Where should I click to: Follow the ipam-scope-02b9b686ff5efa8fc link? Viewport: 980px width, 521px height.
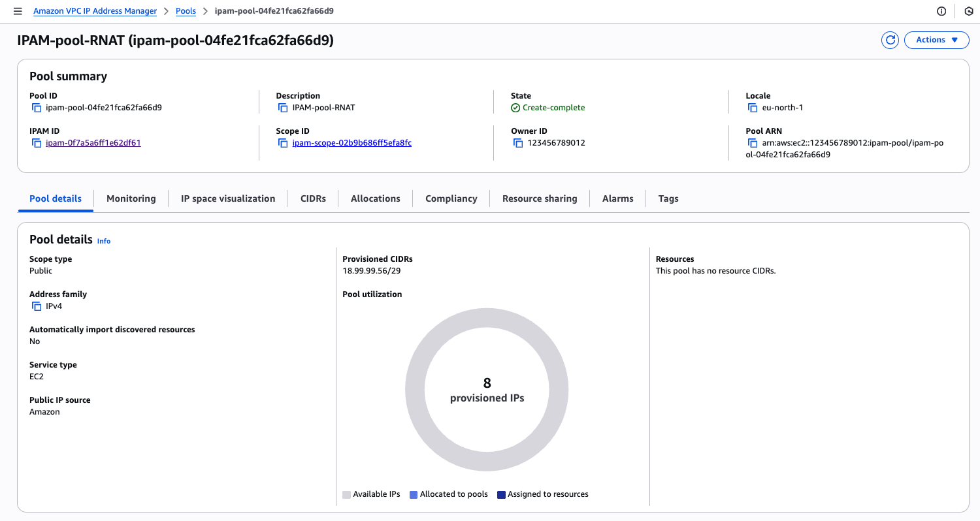coord(351,143)
